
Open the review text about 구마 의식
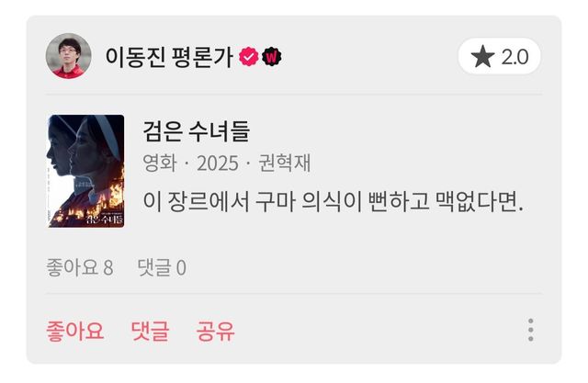click(x=333, y=202)
